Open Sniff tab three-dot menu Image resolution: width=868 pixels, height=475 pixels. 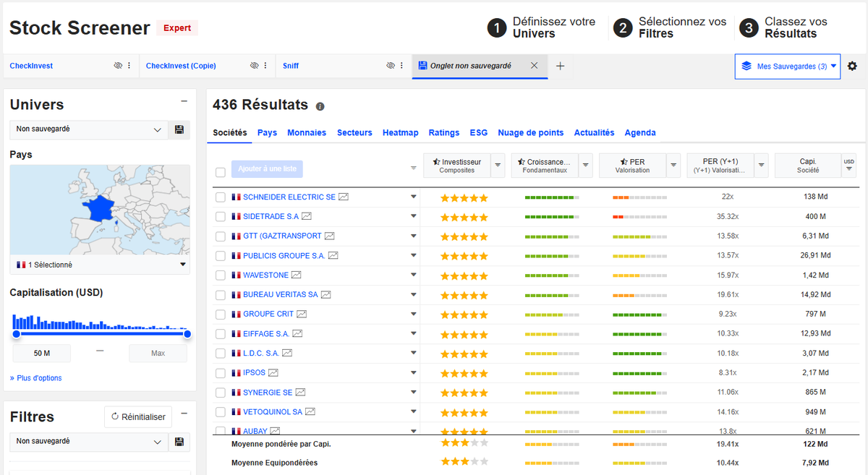(x=403, y=66)
